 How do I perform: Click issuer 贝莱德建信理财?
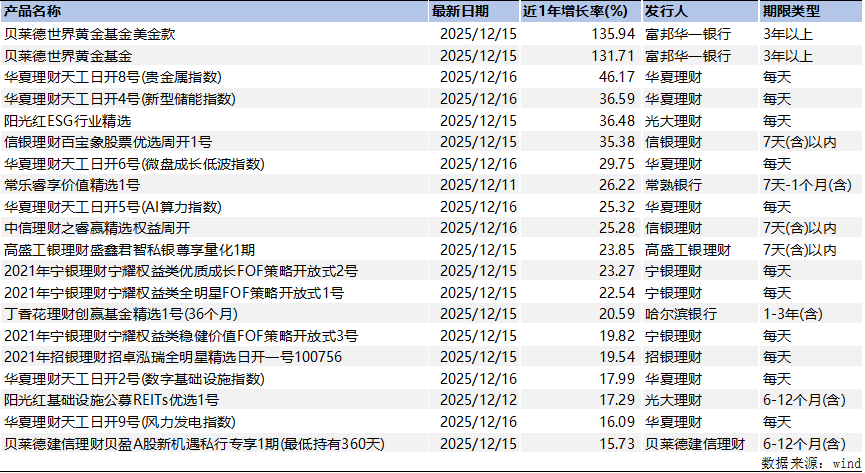tap(695, 444)
